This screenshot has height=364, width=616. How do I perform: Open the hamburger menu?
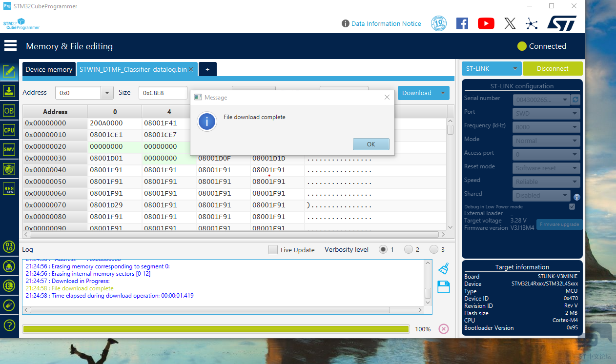[10, 46]
